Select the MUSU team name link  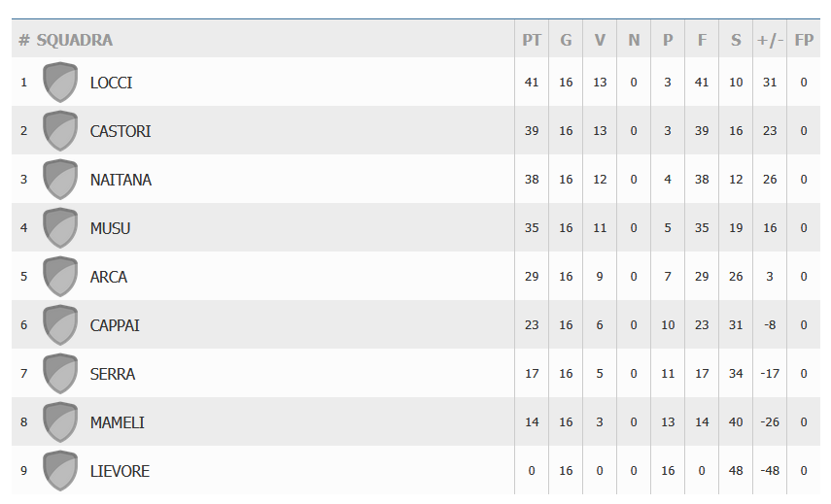pos(110,228)
